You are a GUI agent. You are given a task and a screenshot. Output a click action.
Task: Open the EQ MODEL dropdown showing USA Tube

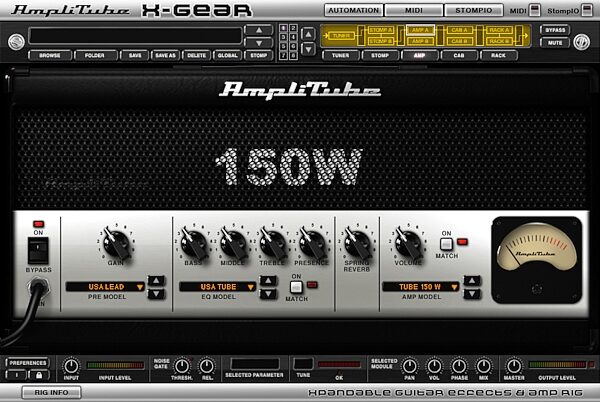(218, 287)
